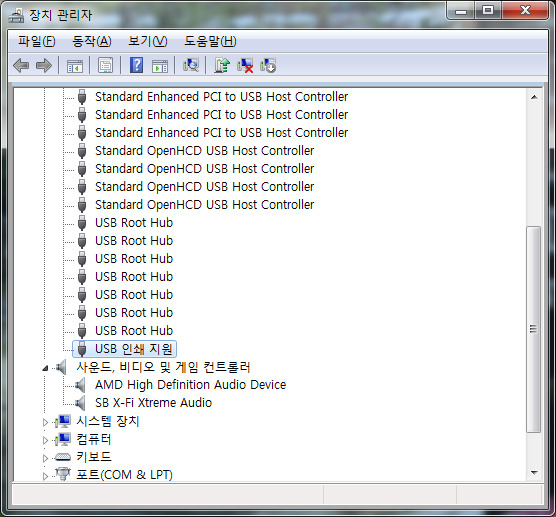
Task: Show the console tree toolbar icon
Action: click(x=75, y=66)
